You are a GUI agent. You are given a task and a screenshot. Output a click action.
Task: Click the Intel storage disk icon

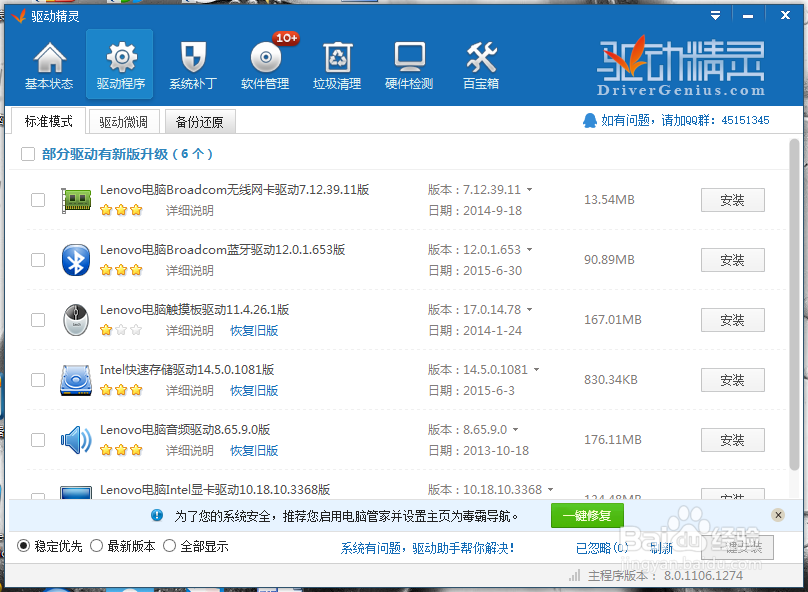[76, 380]
